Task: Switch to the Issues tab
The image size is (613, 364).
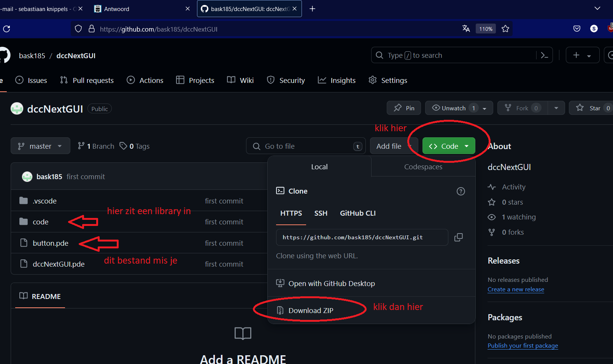Action: (31, 80)
